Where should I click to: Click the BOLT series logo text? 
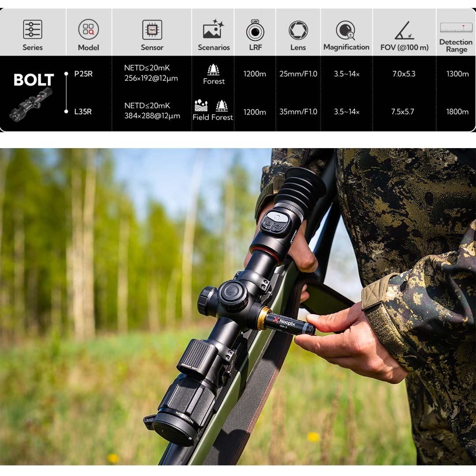tap(33, 80)
